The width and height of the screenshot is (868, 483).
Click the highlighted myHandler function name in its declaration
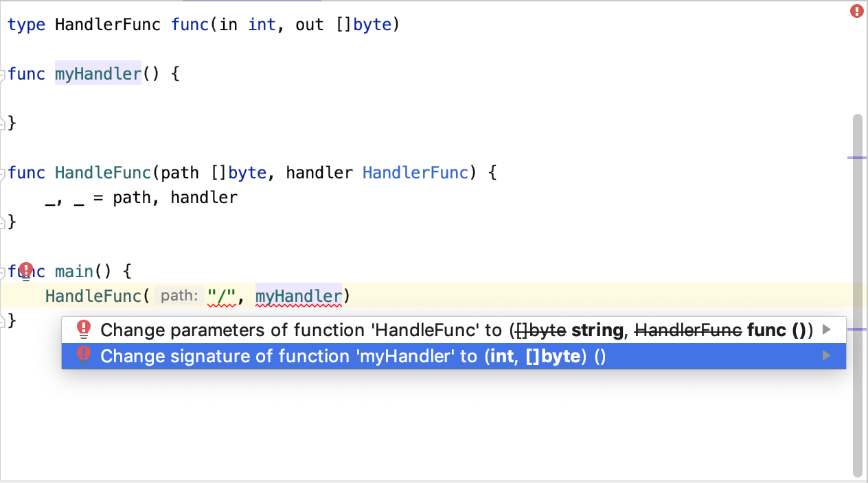98,74
